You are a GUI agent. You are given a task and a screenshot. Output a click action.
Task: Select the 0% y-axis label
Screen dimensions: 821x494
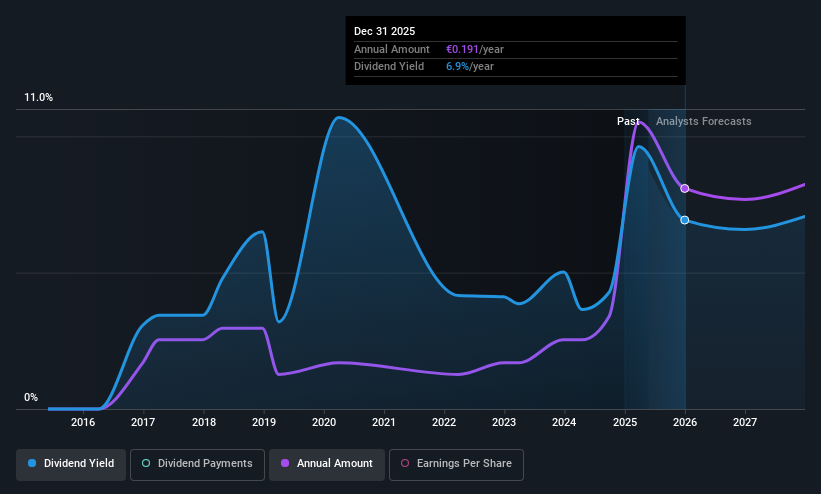[x=31, y=398]
